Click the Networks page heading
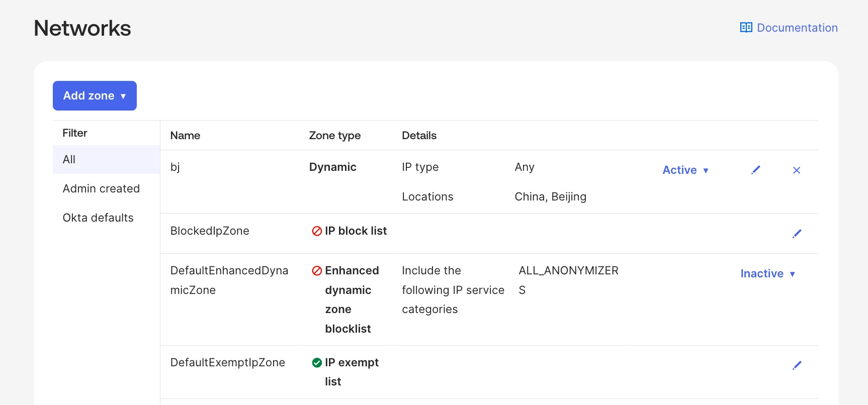Screen dimensions: 868x405 coord(82,28)
